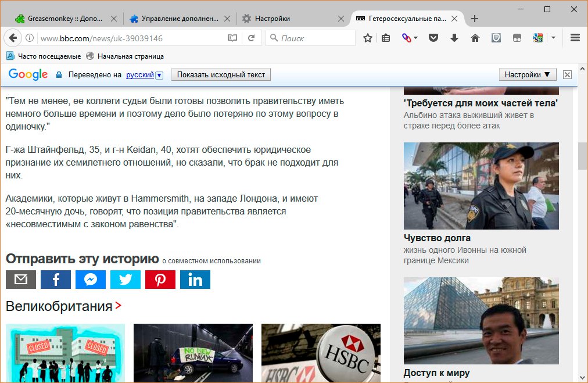588x383 pixels.
Task: Select the BBC article tab
Action: coord(407,19)
